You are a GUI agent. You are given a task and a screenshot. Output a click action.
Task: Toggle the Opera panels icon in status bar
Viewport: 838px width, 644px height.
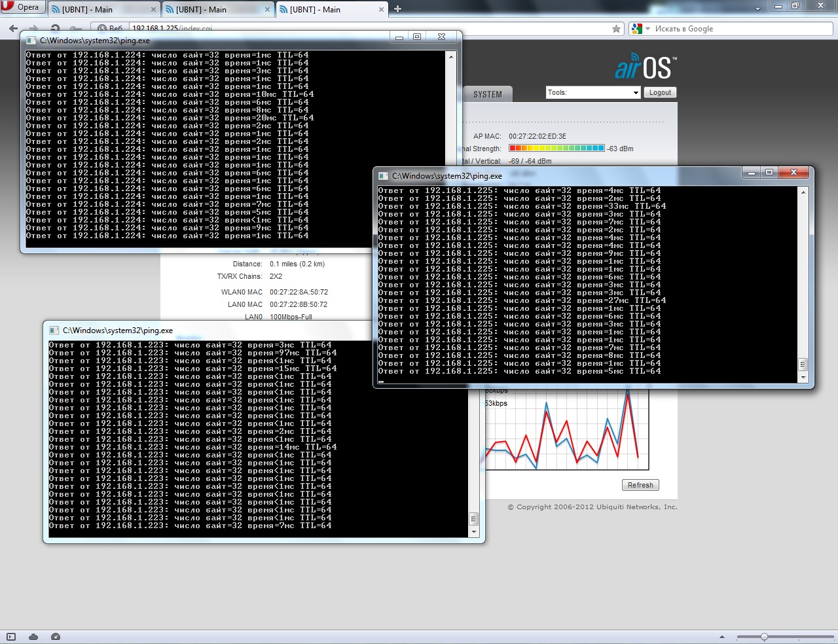point(11,637)
